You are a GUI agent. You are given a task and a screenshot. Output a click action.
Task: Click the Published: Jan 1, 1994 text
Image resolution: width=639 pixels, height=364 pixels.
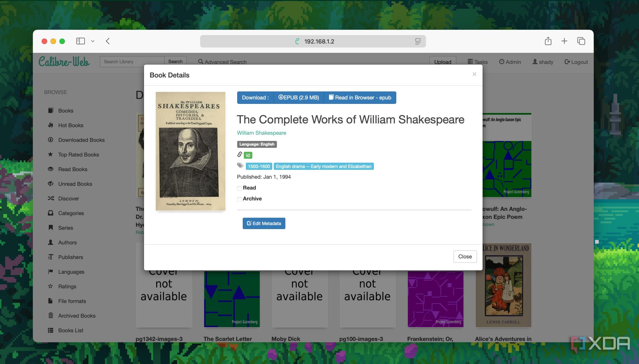tap(264, 177)
